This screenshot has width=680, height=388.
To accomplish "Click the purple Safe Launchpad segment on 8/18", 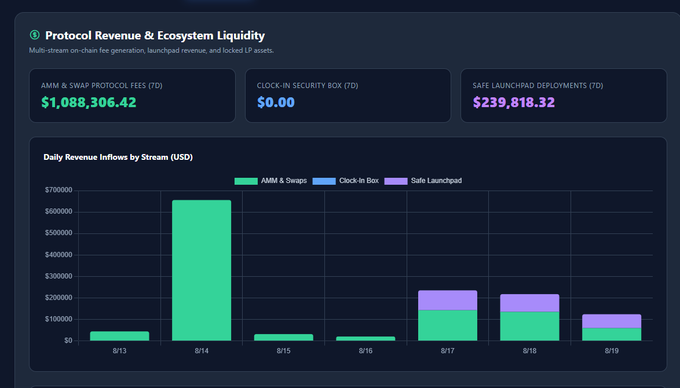I will (530, 303).
